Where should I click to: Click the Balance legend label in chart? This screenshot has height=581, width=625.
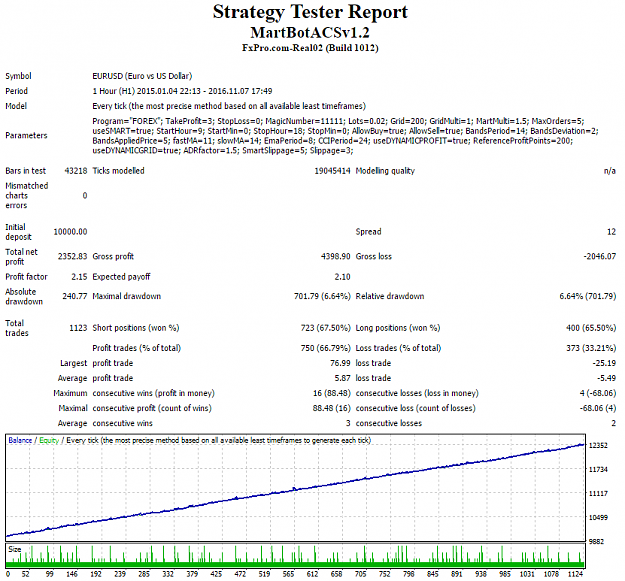20,440
